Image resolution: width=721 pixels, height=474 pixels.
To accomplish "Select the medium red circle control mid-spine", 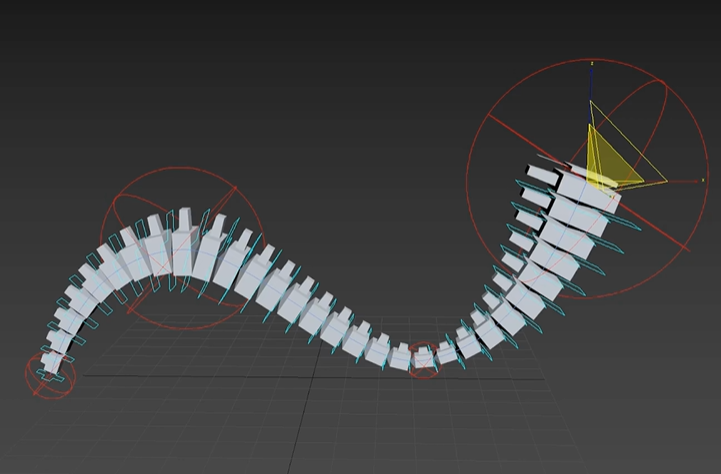I will tap(181, 248).
